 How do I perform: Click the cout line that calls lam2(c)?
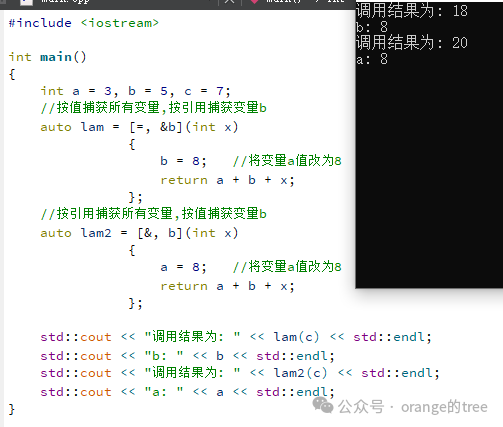pos(240,373)
